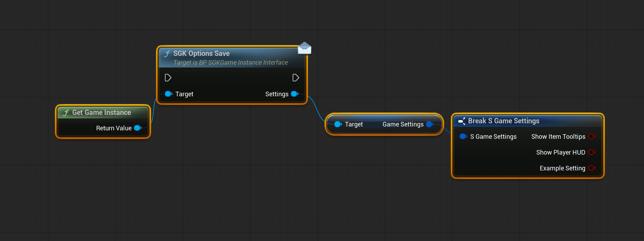Viewport: 644px width, 241px height.
Task: Click the input execution pin on SGK Options Save
Action: coord(168,78)
